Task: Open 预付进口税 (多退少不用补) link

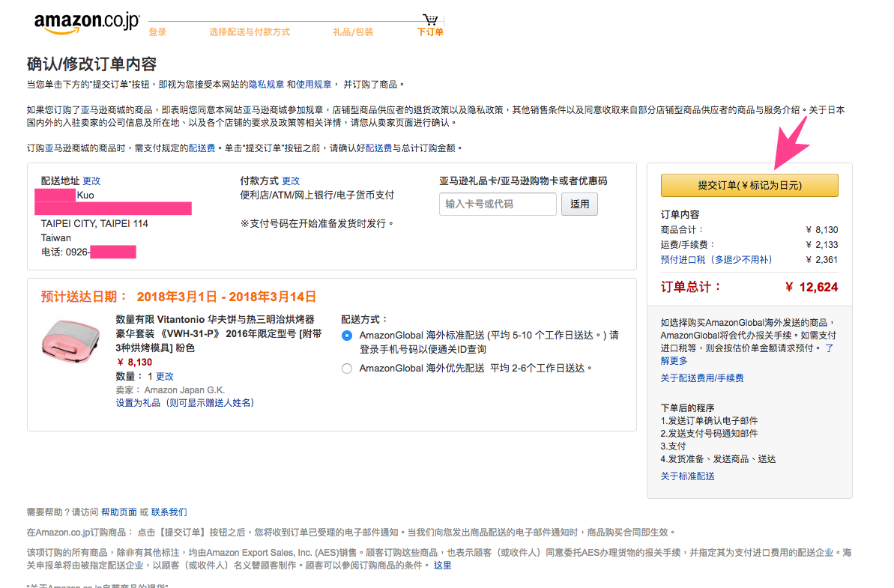Action: coord(716,260)
